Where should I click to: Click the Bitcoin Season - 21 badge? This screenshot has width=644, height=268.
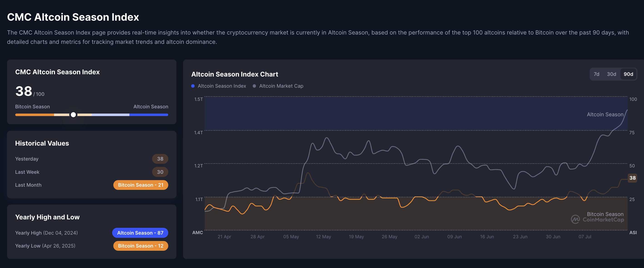point(141,185)
